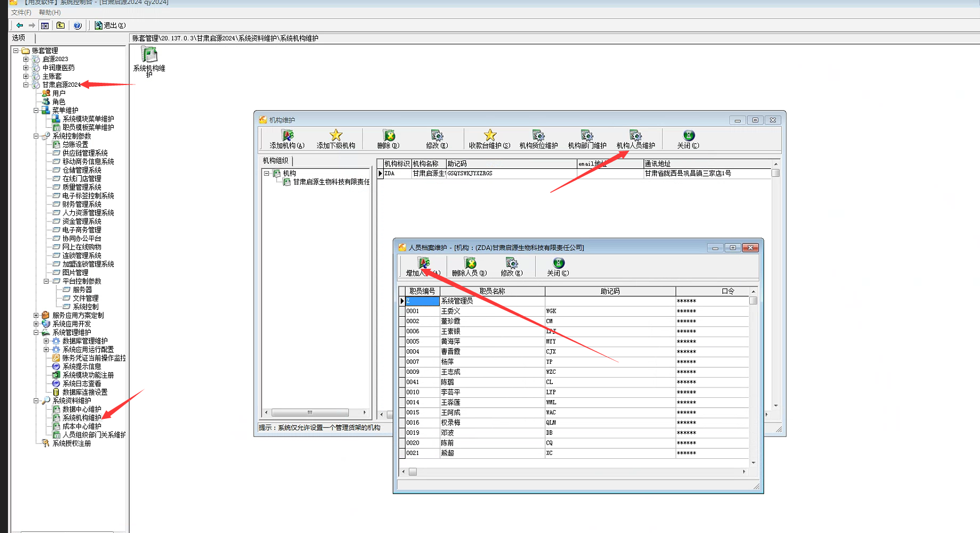
Task: Expand the 中润康医药 account node
Action: tap(26, 68)
